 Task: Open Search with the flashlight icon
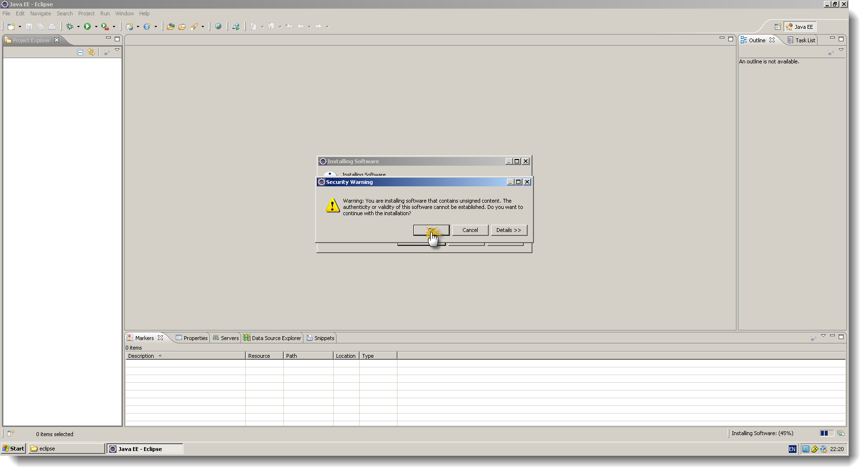click(193, 26)
